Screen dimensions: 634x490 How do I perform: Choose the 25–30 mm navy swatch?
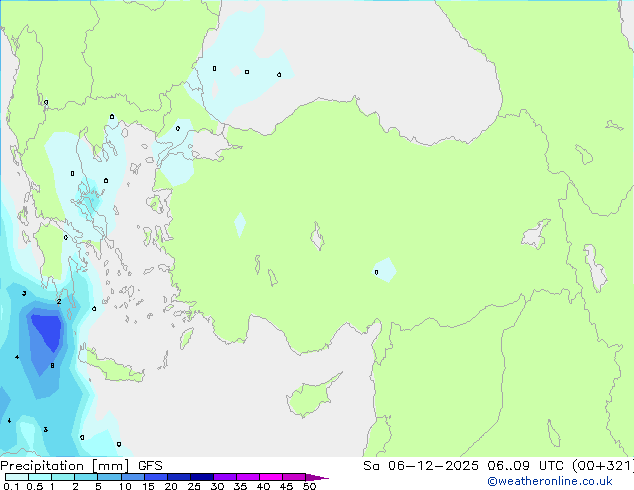(x=202, y=477)
